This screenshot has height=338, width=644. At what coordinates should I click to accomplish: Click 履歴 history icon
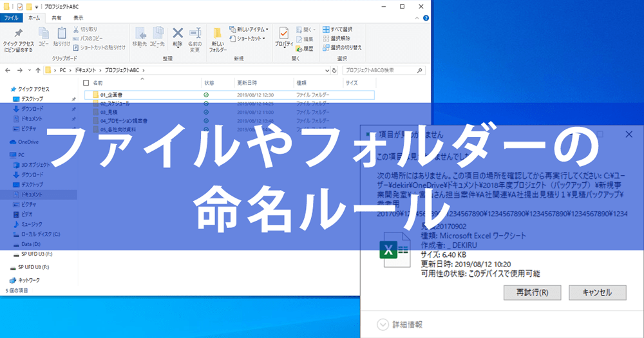point(305,48)
